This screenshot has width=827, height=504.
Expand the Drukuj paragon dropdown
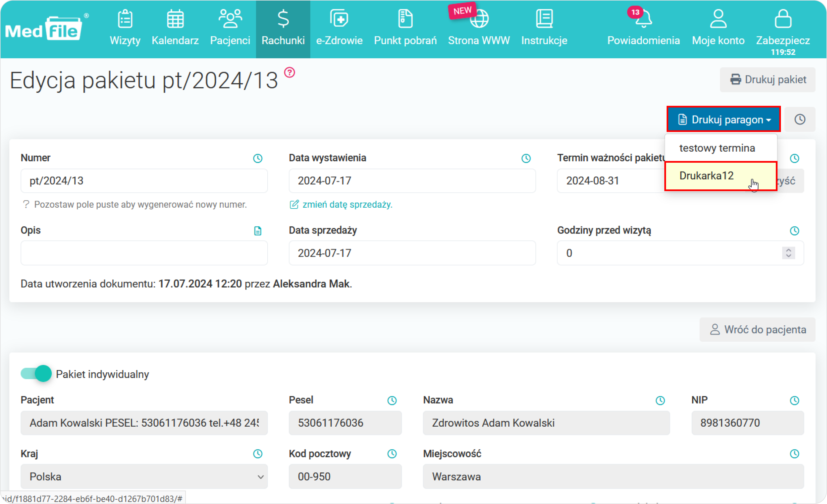pos(723,119)
